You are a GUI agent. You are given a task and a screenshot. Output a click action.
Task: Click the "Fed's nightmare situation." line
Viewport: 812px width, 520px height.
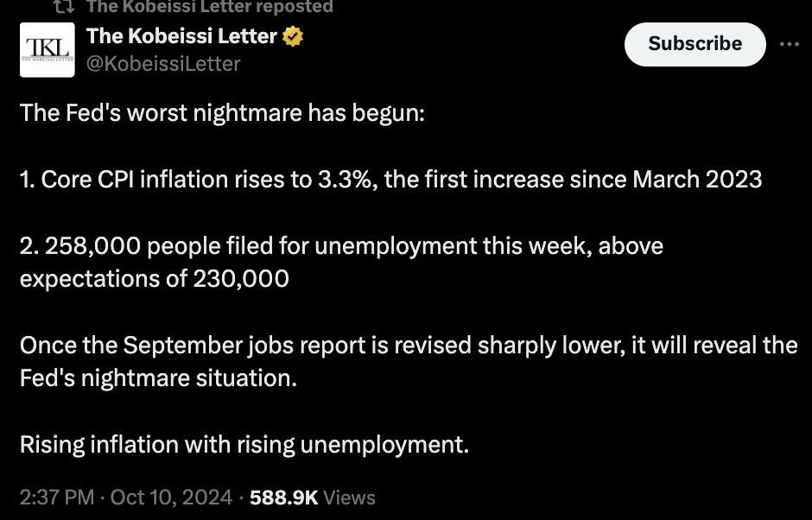click(158, 378)
